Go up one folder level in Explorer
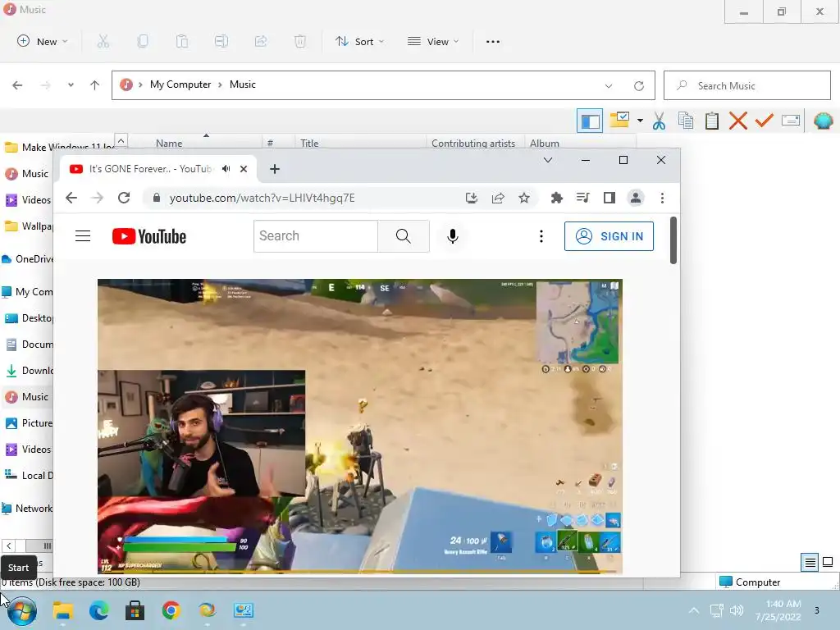Viewport: 840px width, 630px height. pos(95,85)
